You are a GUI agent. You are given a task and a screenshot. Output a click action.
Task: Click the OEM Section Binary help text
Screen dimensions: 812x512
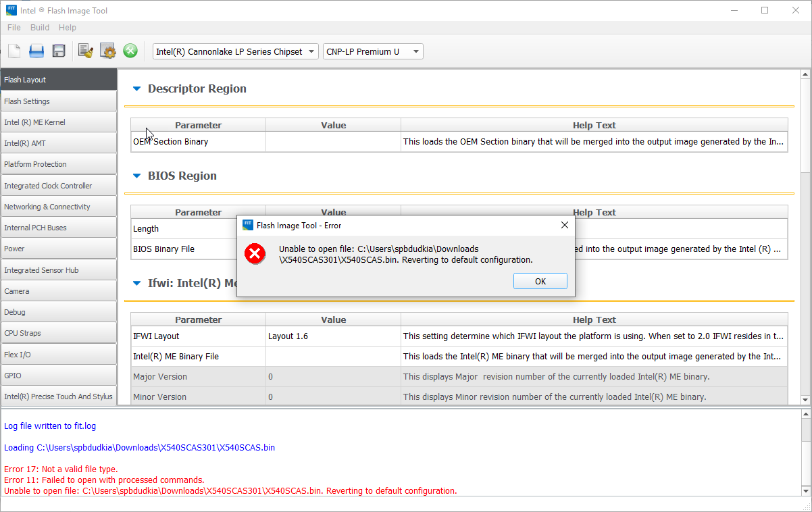click(x=594, y=142)
